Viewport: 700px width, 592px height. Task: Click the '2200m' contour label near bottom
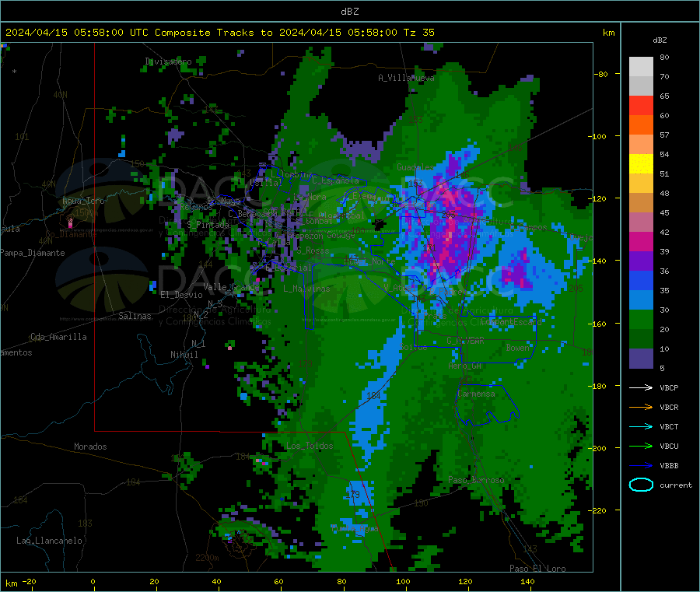click(x=207, y=558)
